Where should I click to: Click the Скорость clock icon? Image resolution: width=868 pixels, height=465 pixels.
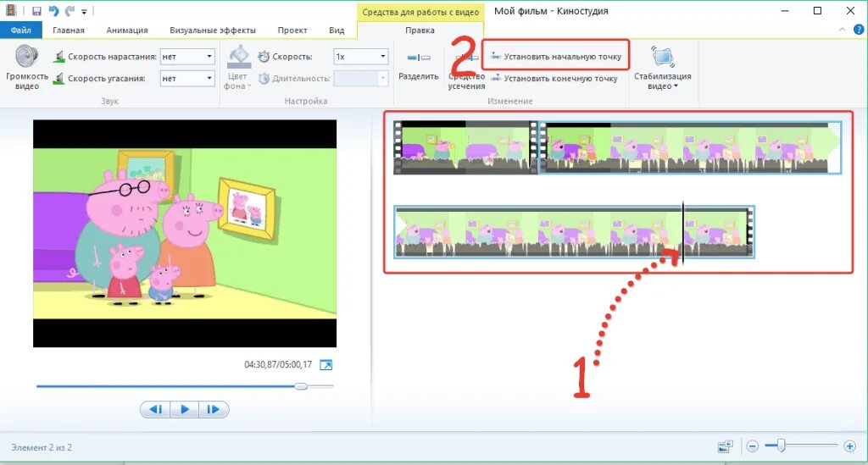tap(264, 57)
